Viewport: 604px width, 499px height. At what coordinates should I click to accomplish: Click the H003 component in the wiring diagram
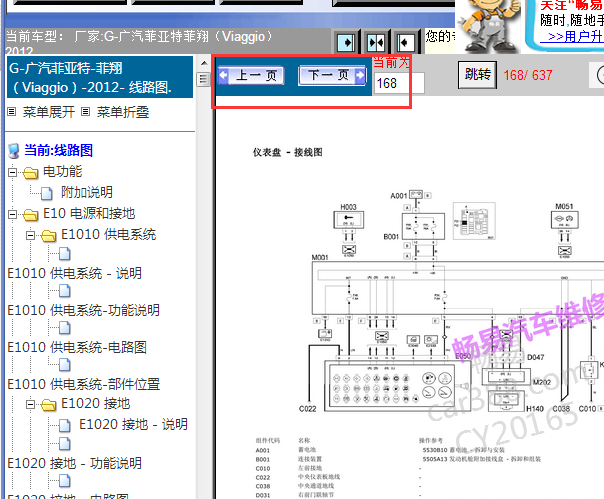click(349, 220)
